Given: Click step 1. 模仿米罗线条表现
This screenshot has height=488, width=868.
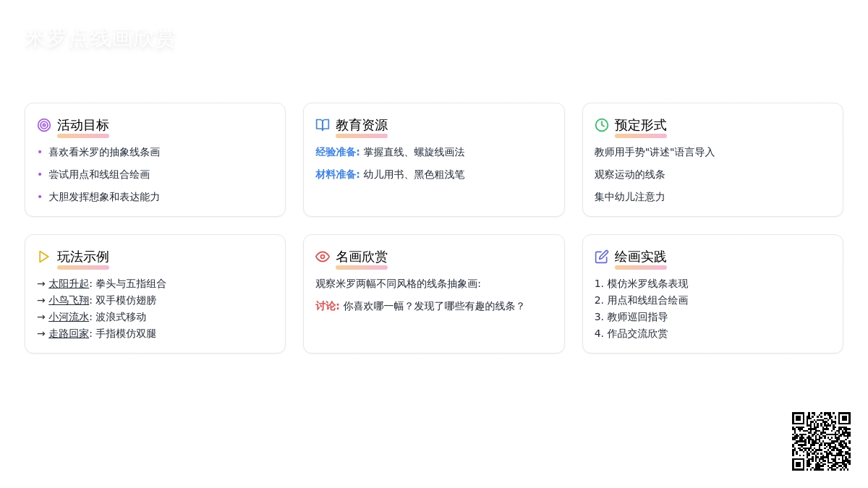Looking at the screenshot, I should (642, 283).
